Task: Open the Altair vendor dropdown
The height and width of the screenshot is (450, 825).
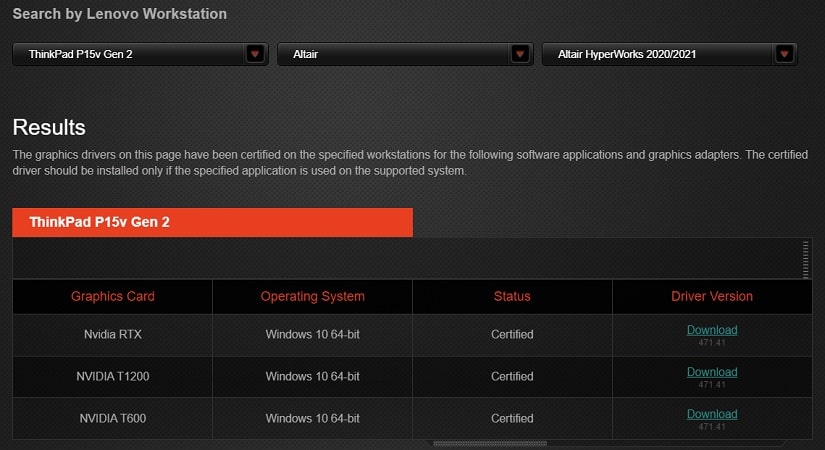Action: click(x=405, y=54)
